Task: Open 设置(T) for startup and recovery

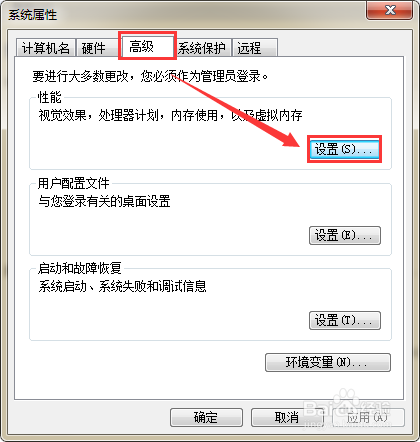Action: click(x=345, y=320)
